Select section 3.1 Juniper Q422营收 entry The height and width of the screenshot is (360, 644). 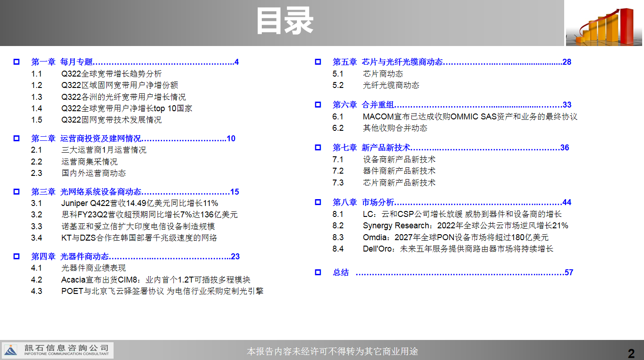(140, 203)
